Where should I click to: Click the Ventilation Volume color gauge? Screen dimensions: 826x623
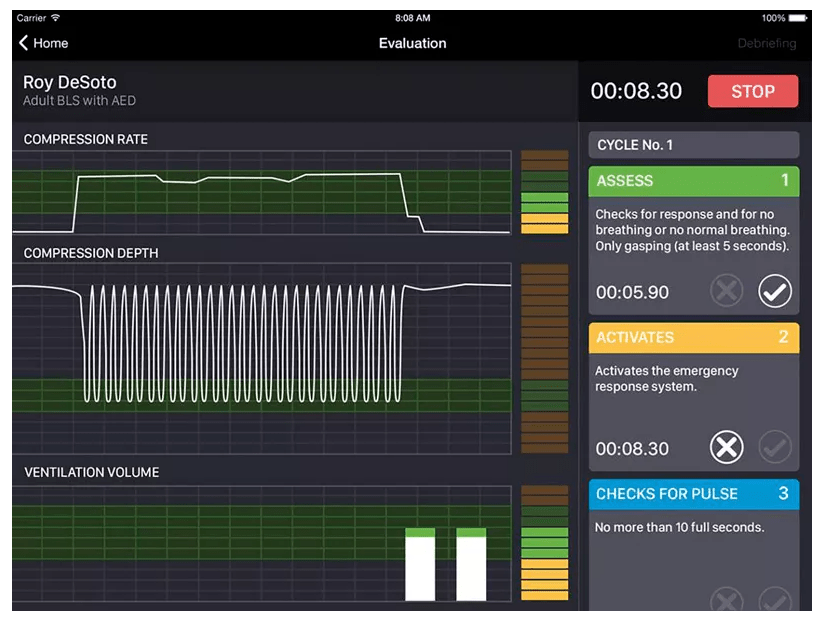pos(544,543)
